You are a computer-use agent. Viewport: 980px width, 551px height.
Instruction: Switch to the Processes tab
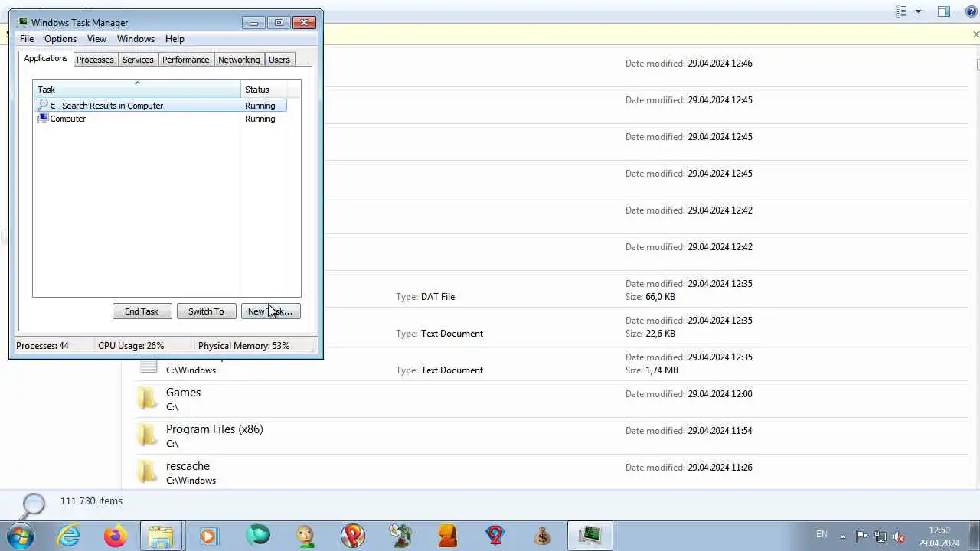coord(95,60)
